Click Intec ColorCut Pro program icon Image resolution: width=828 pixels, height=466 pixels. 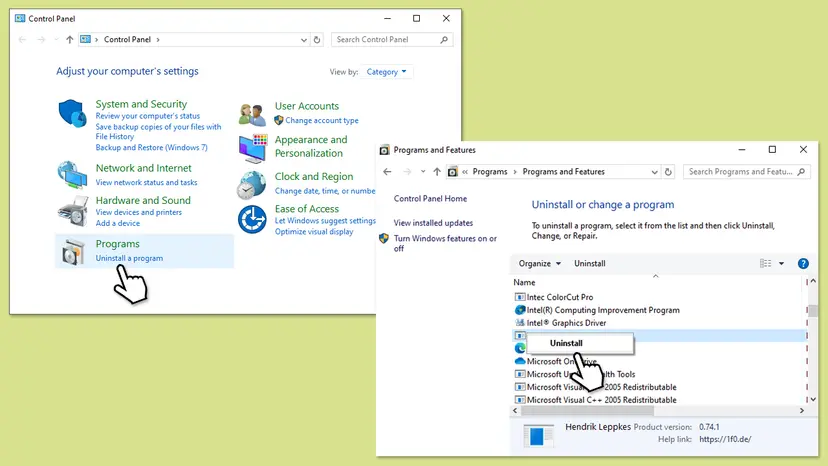point(520,297)
